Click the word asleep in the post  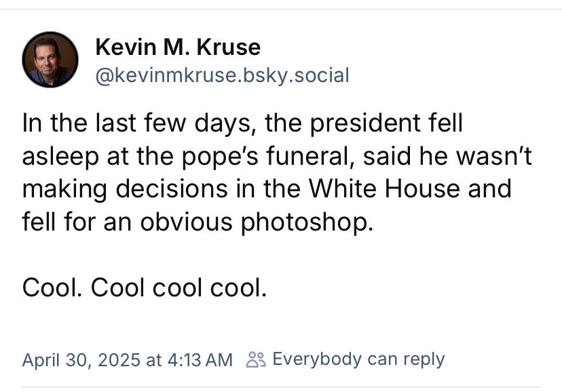[60, 156]
